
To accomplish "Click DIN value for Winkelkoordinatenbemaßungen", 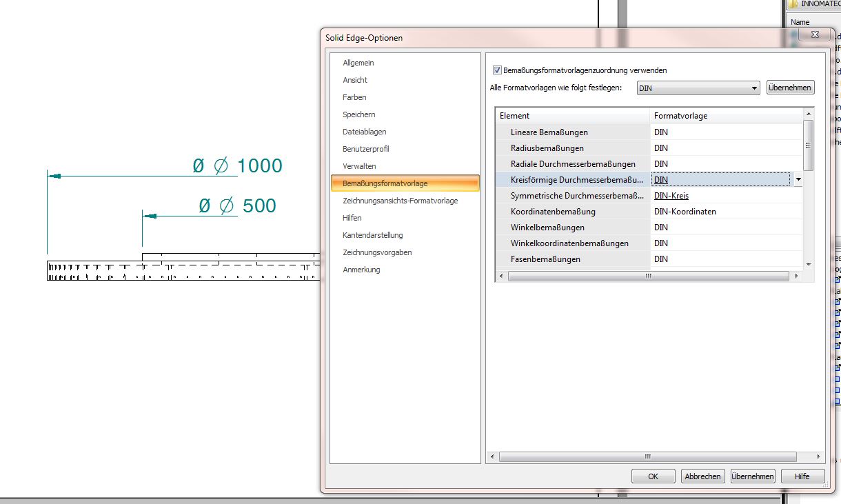I will tap(661, 243).
